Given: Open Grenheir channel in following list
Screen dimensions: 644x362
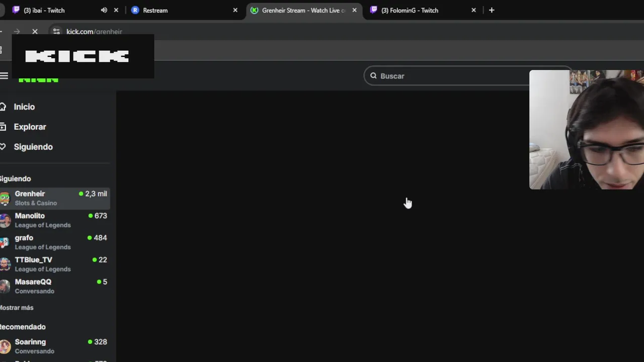Looking at the screenshot, I should click(54, 198).
